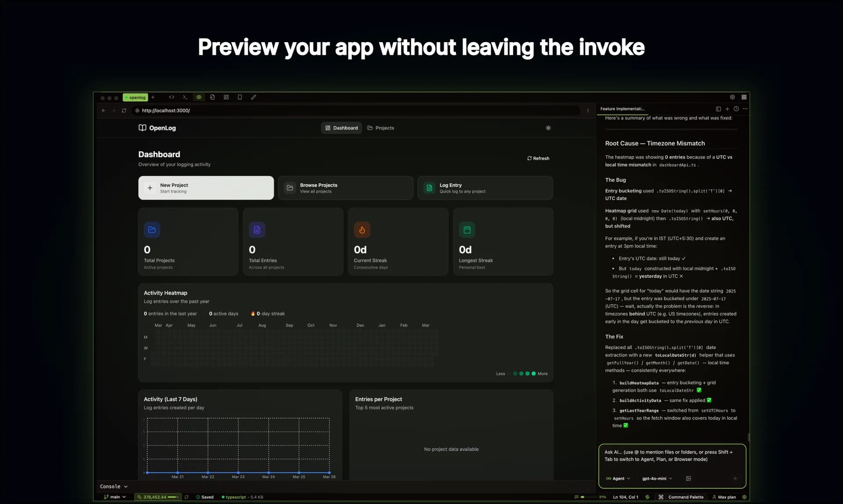Switch to the Projects tab in OpenLog
The width and height of the screenshot is (843, 504).
click(x=381, y=128)
